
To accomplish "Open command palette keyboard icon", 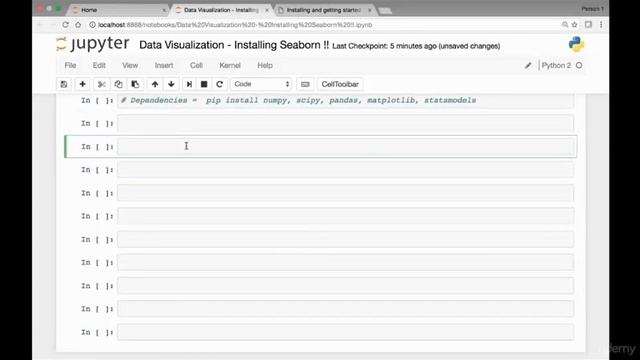I will point(305,84).
